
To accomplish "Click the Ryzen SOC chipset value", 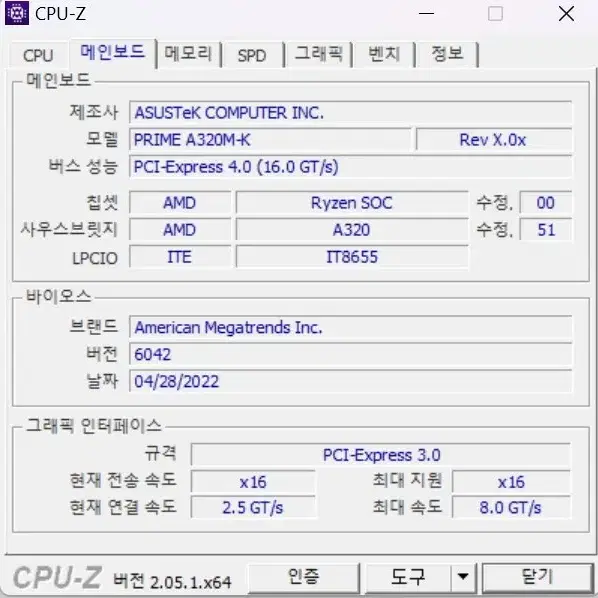I will [352, 203].
